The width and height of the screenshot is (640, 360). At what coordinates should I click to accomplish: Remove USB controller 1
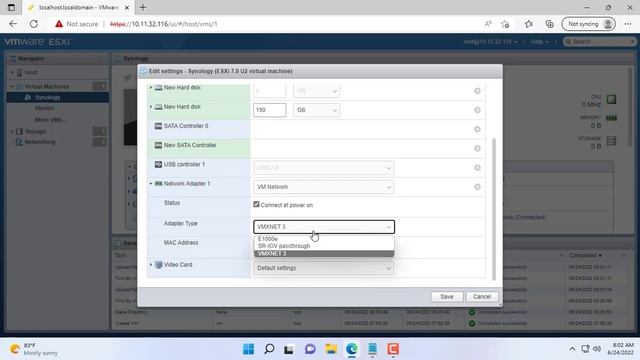click(x=477, y=167)
